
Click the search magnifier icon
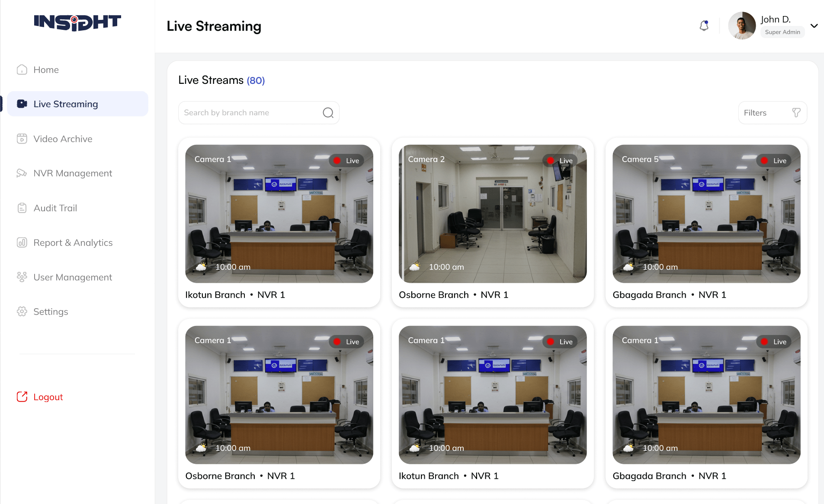328,113
